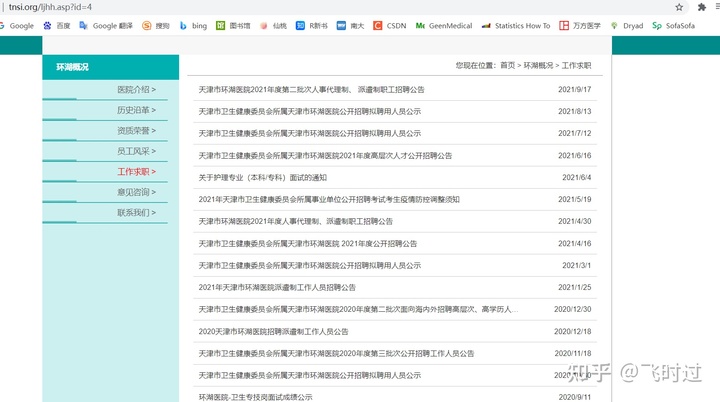Click the address bar URL tnsi.org

[x=50, y=7]
